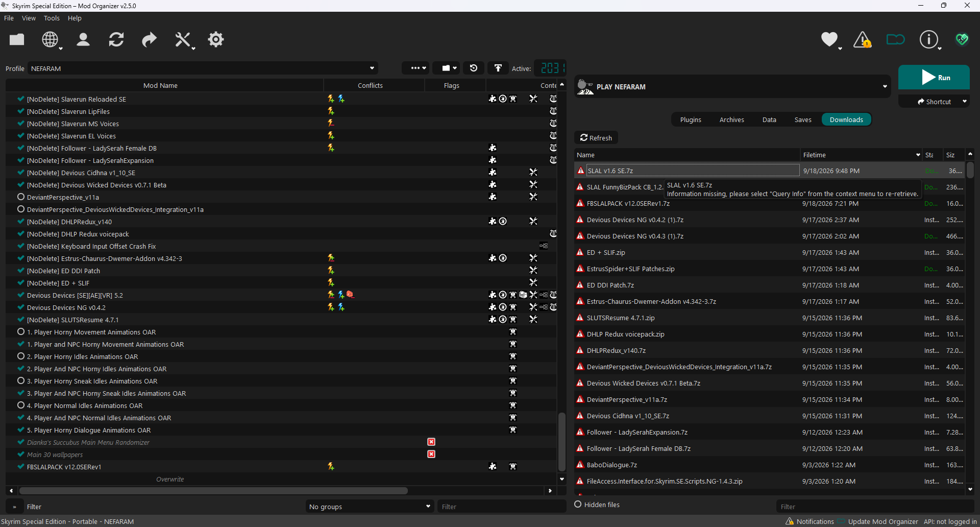980x527 pixels.
Task: Click the Refresh button in Downloads
Action: 596,138
